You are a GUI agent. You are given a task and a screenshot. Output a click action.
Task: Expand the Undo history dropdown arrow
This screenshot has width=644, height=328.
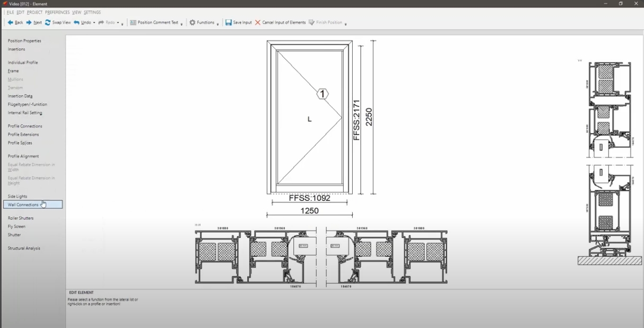(93, 23)
